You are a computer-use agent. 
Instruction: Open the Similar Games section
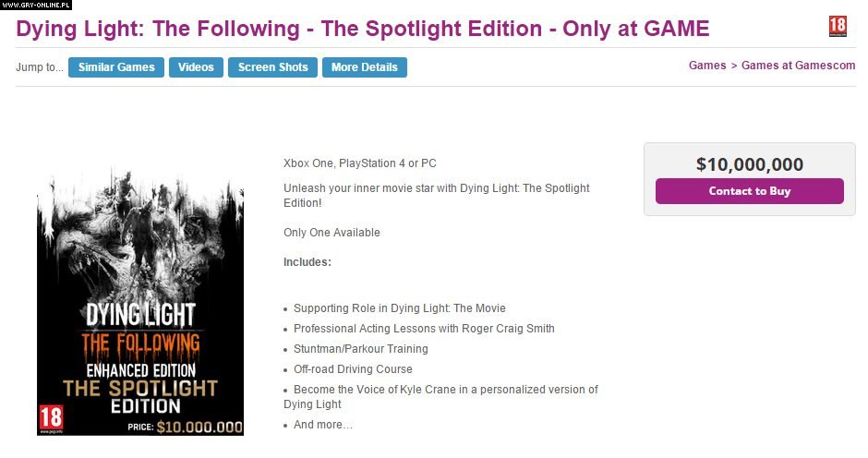116,67
